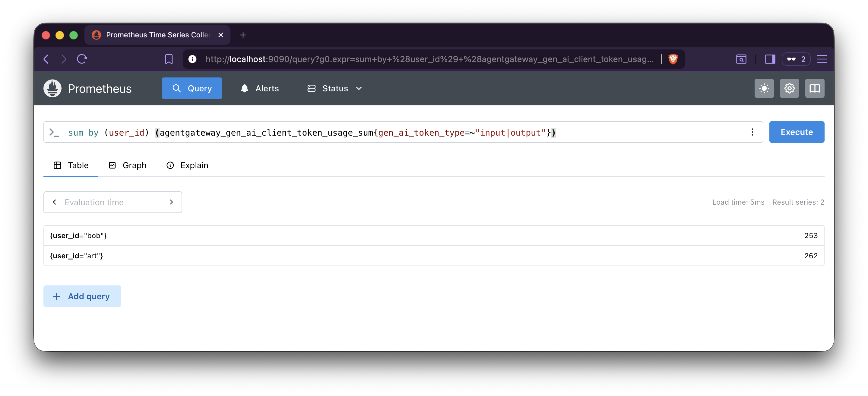Open documentation book icon

coord(815,88)
